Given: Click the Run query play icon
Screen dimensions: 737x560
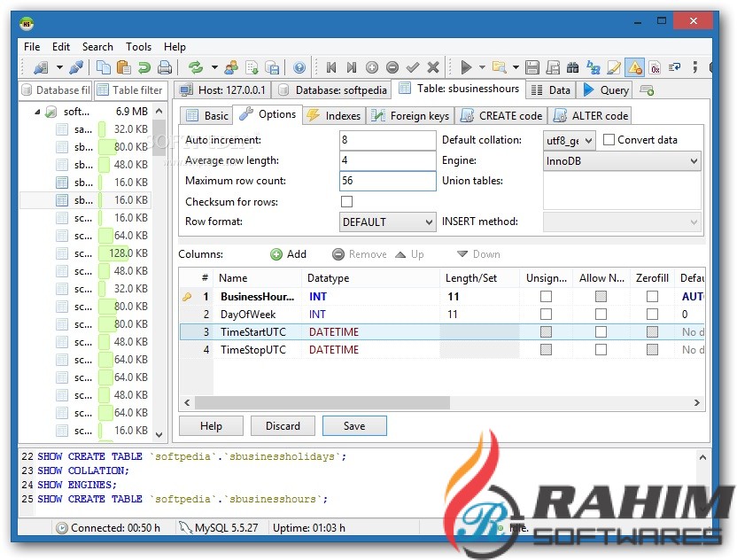Looking at the screenshot, I should [466, 67].
